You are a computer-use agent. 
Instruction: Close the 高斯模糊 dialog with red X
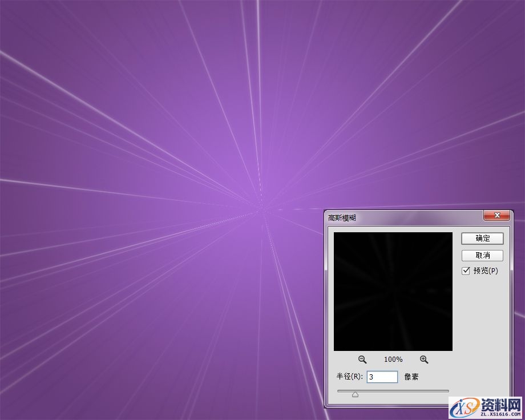point(496,216)
